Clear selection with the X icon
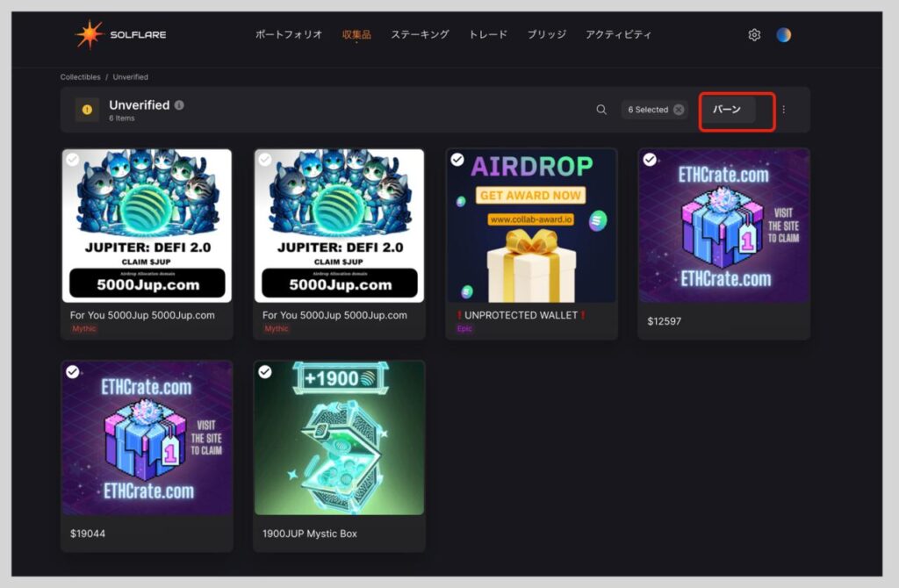This screenshot has width=899, height=588. point(679,110)
